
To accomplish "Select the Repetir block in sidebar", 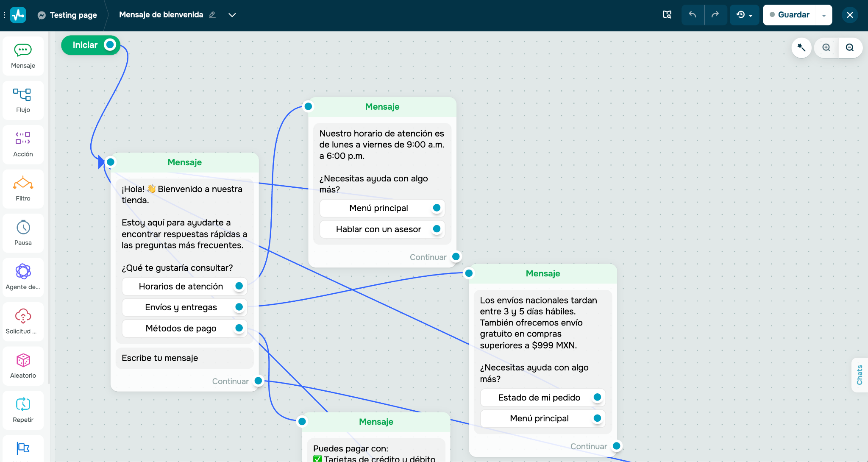I will 23,411.
